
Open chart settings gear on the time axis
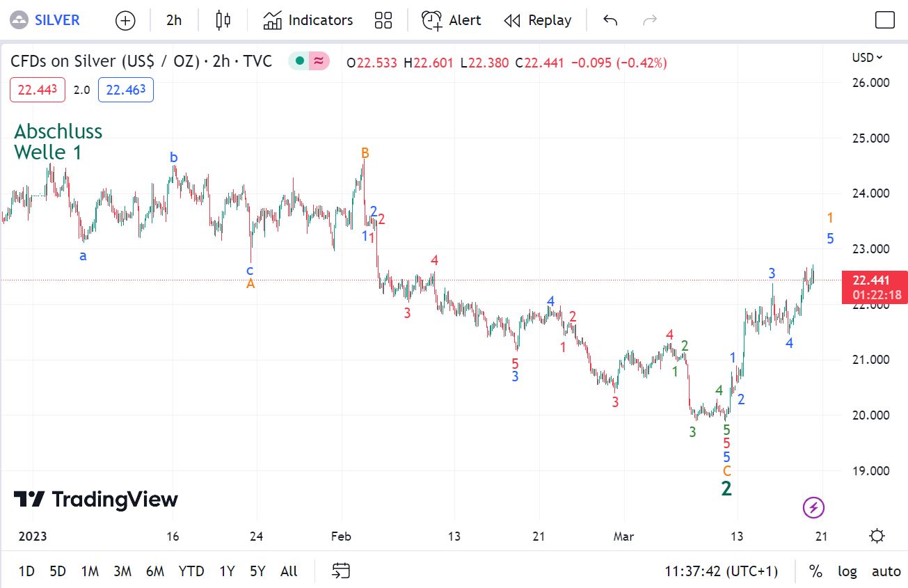coord(877,536)
